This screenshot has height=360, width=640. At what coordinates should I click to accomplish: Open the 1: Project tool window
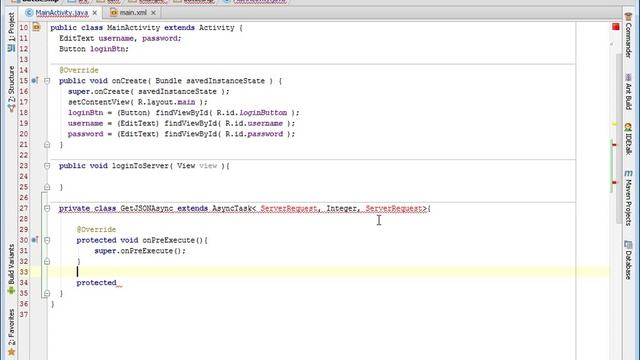tap(11, 31)
